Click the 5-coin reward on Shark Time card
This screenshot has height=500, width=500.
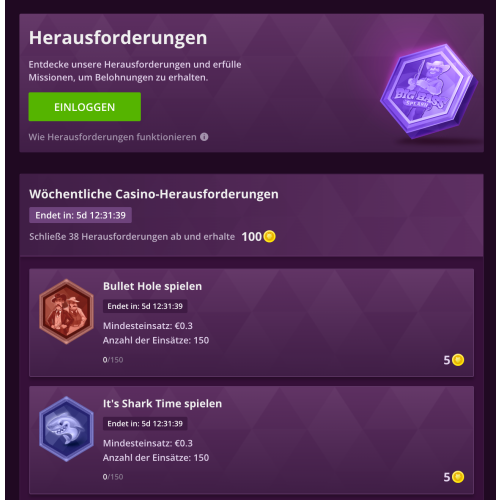(x=454, y=477)
